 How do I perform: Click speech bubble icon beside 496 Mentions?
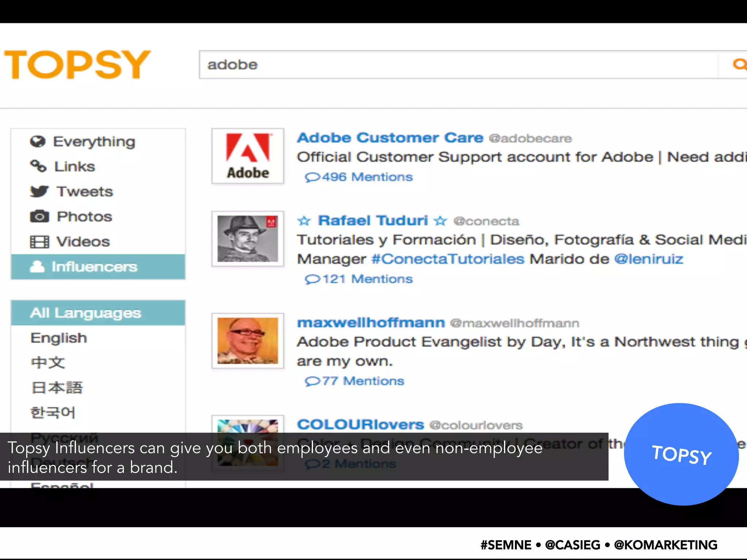[x=313, y=177]
